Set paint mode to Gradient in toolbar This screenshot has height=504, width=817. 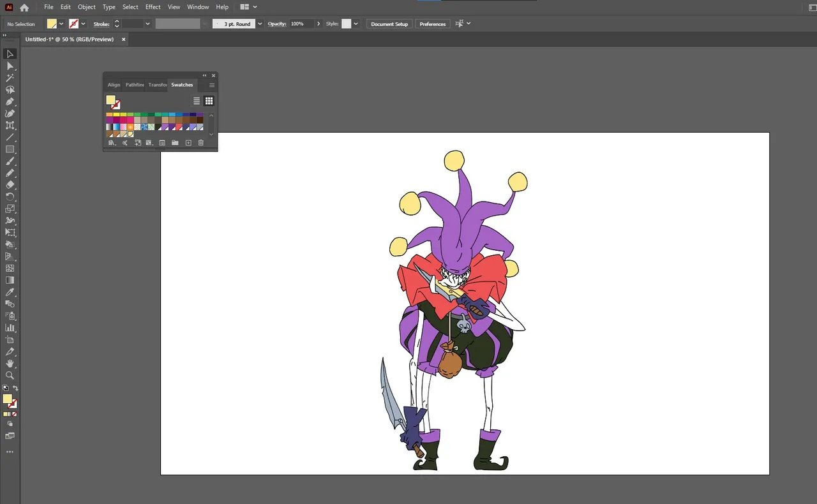10,414
